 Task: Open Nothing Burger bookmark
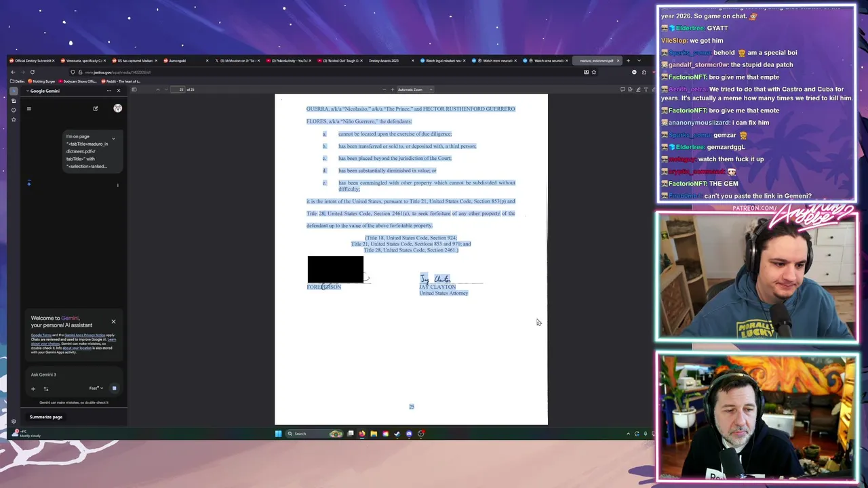(42, 81)
